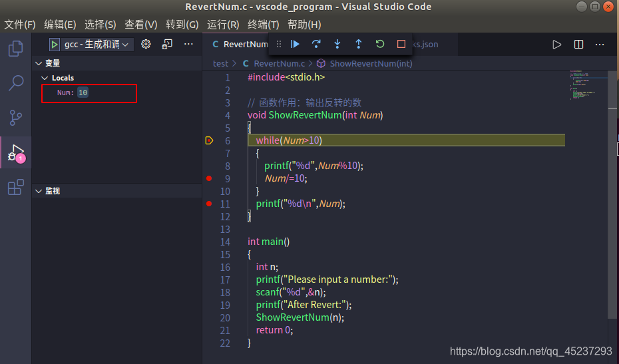Stop the debug session
Screen dimensions: 619x364
pos(401,44)
